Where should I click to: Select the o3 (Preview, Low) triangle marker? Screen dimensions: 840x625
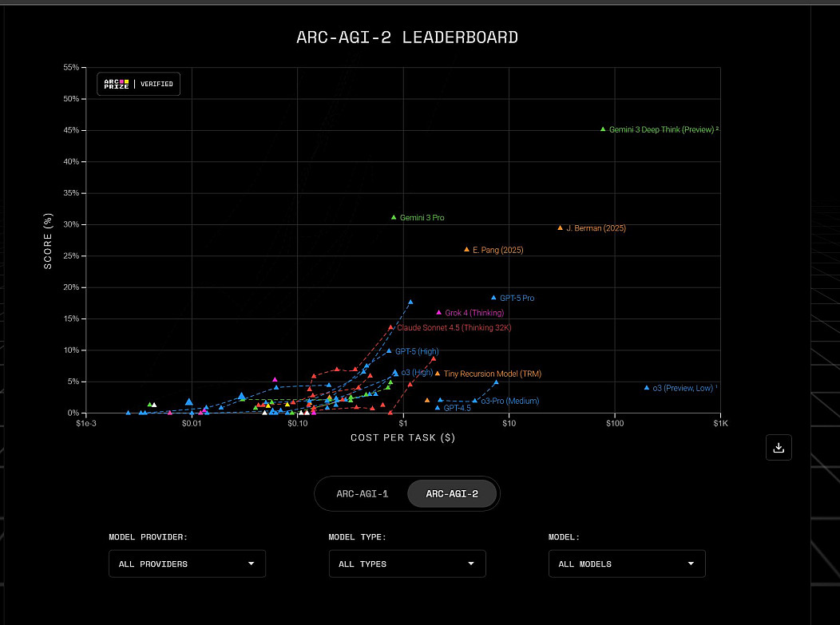[x=647, y=388]
